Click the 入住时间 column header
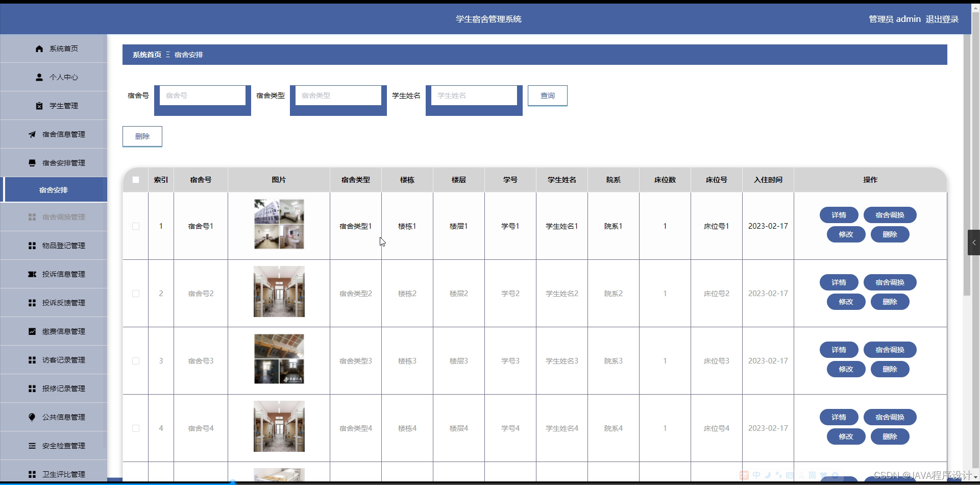The height and width of the screenshot is (485, 980). pyautogui.click(x=768, y=180)
